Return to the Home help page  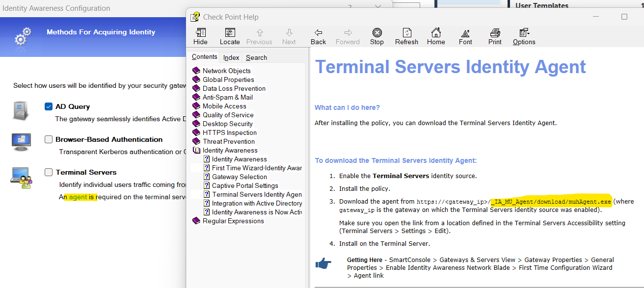pos(436,34)
